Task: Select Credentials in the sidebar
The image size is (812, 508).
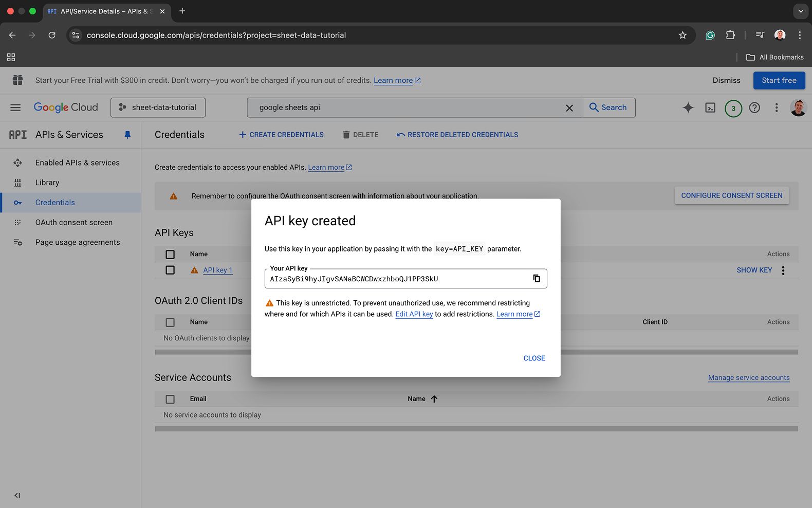Action: pyautogui.click(x=70, y=203)
